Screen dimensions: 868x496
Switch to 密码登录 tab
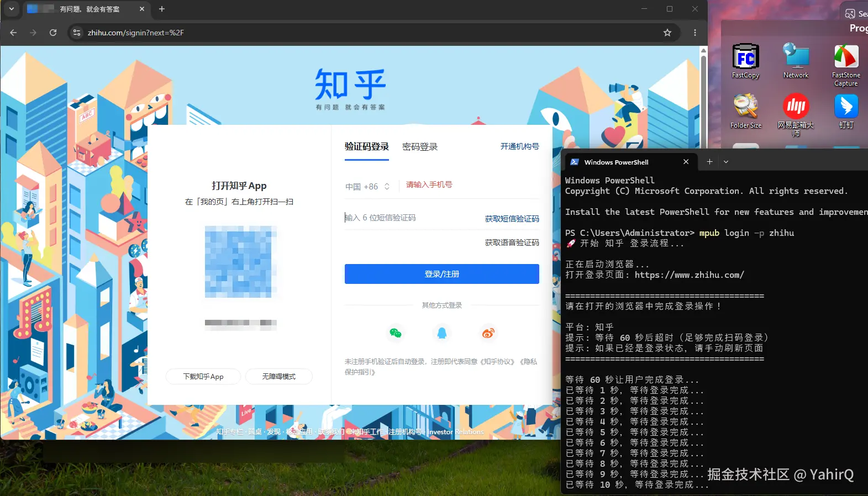420,146
